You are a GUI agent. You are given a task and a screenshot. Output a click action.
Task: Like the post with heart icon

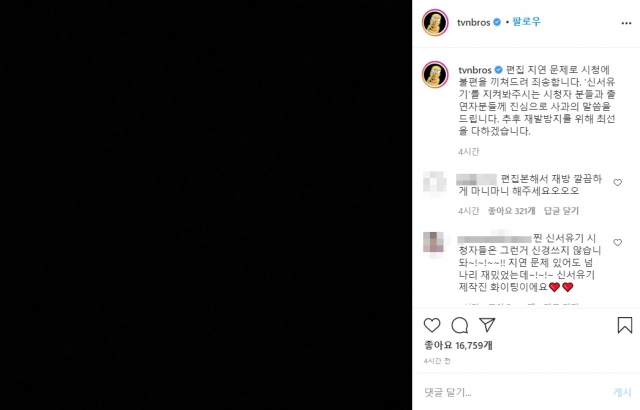click(x=432, y=325)
